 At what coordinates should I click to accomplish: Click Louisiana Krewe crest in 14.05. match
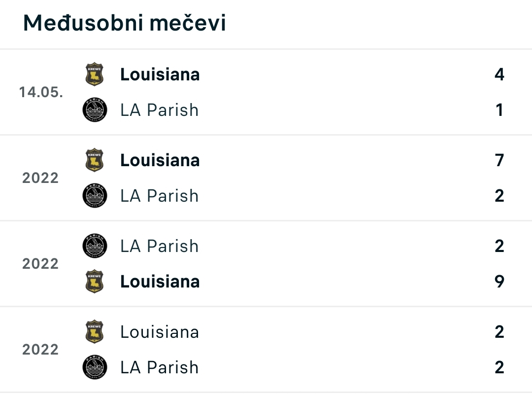(94, 74)
